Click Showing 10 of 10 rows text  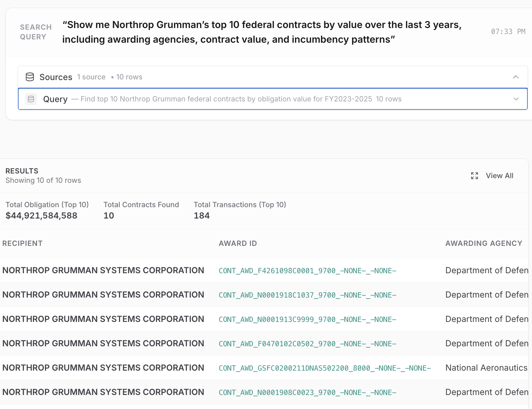[43, 180]
